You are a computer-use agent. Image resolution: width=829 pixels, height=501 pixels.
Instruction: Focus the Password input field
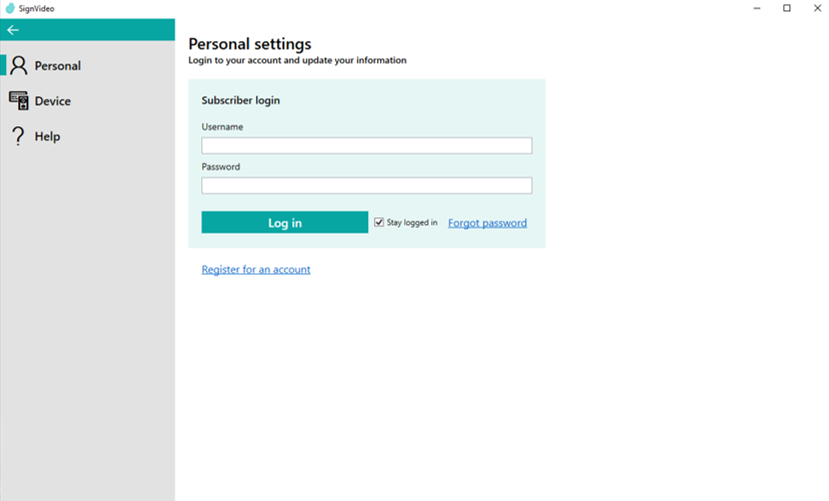click(366, 186)
